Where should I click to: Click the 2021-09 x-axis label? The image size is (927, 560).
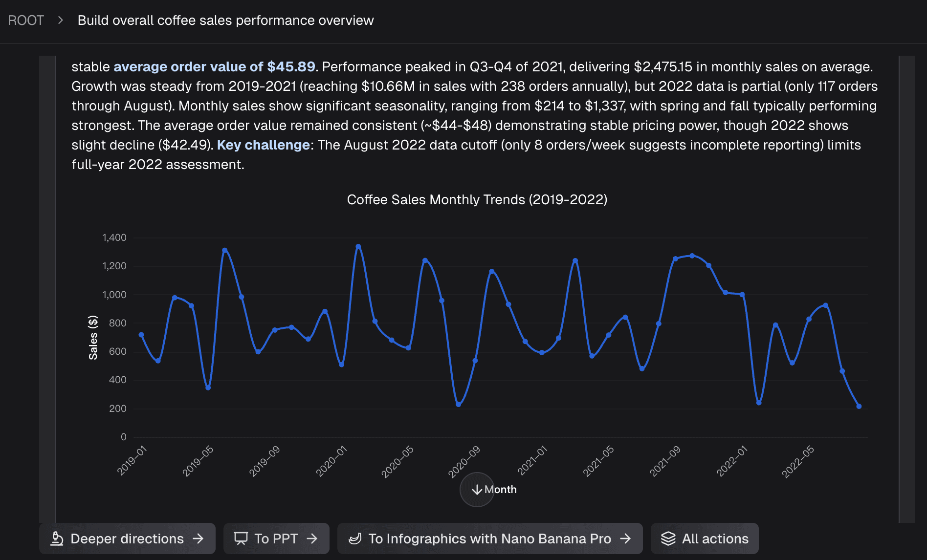click(664, 461)
